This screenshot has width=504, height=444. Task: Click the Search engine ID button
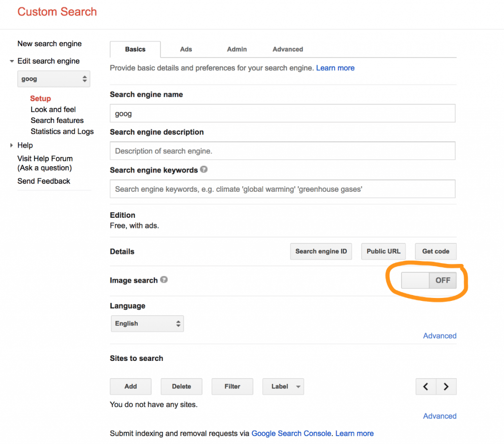(321, 251)
